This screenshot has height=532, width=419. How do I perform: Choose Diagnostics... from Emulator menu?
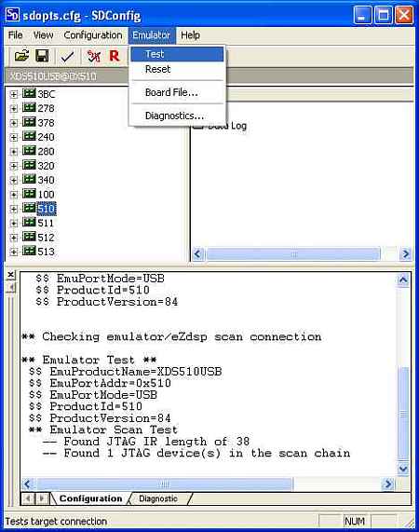tap(177, 116)
